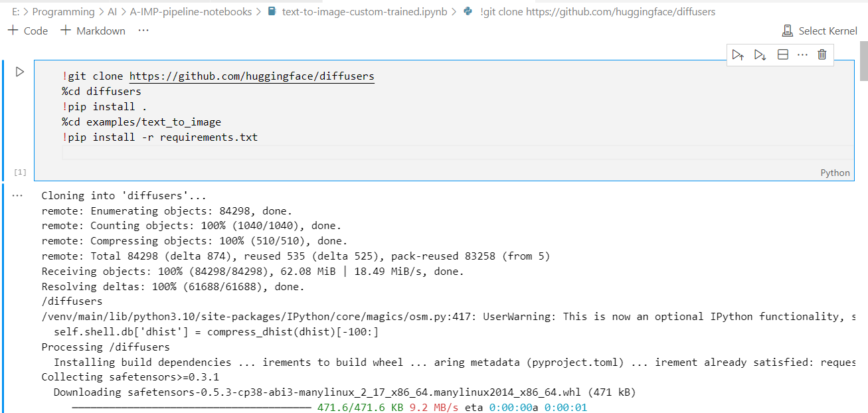Screen dimensions: 868x413
Task: Click the '471.6/471.6 KB' progress text
Action: pyautogui.click(x=360, y=408)
